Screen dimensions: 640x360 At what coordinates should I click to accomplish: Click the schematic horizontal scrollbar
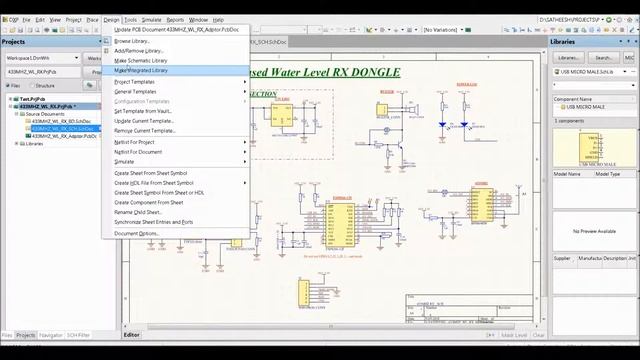[331, 327]
